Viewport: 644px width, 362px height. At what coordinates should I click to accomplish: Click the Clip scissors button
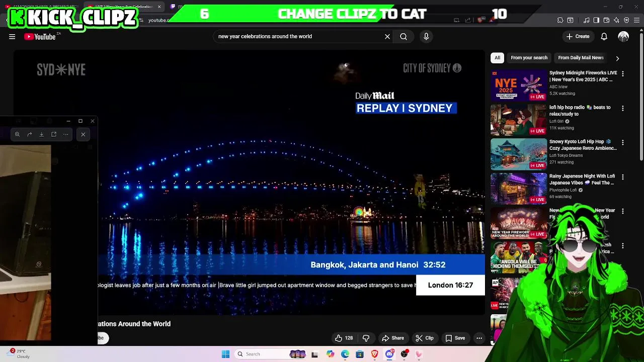pyautogui.click(x=424, y=338)
